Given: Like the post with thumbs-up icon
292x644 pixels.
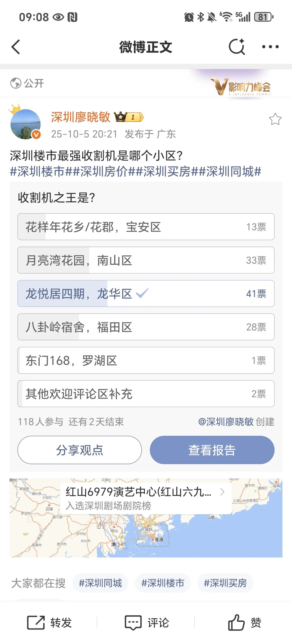Looking at the screenshot, I should (x=236, y=622).
